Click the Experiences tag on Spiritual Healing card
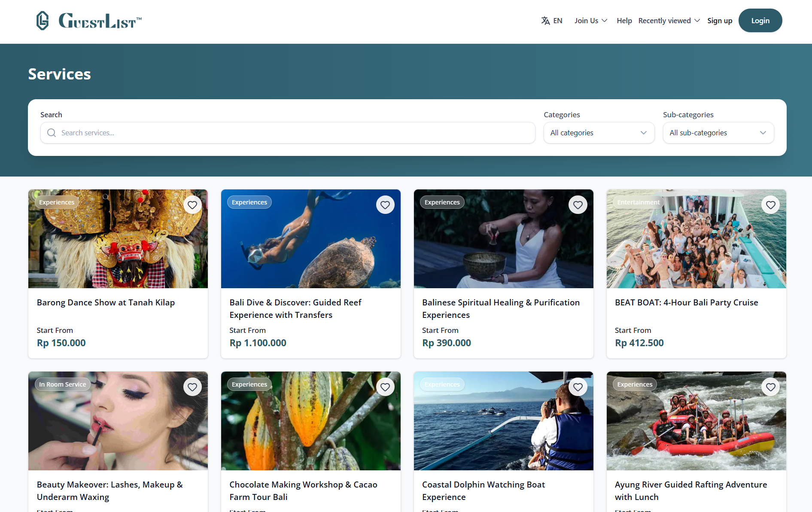 [442, 202]
